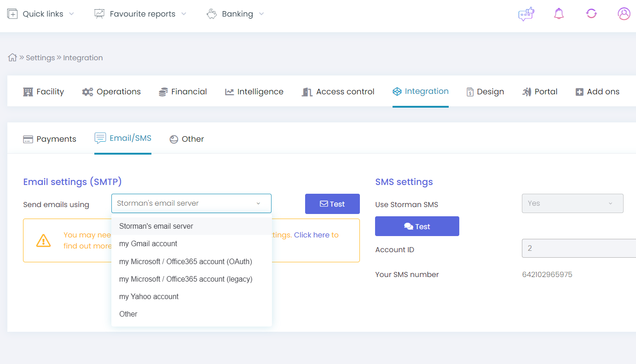Open the Add ons tab
Viewport: 636px width, 364px height.
(597, 92)
